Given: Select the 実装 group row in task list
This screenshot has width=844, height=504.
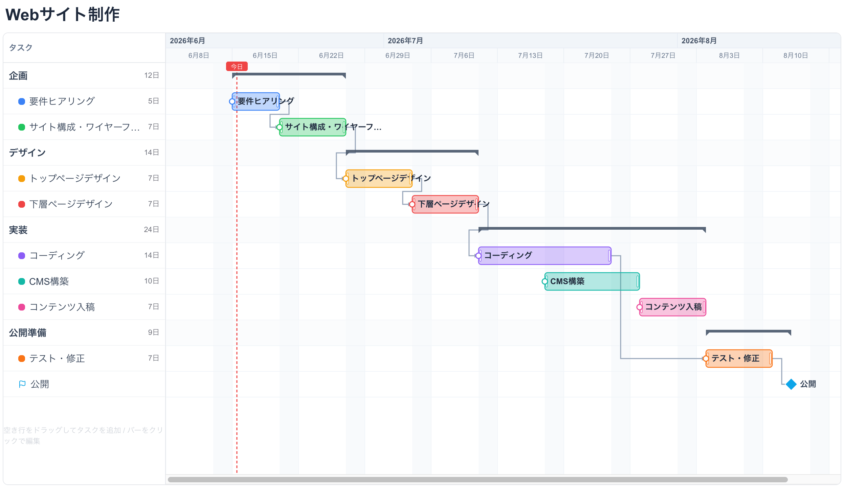Looking at the screenshot, I should (84, 230).
